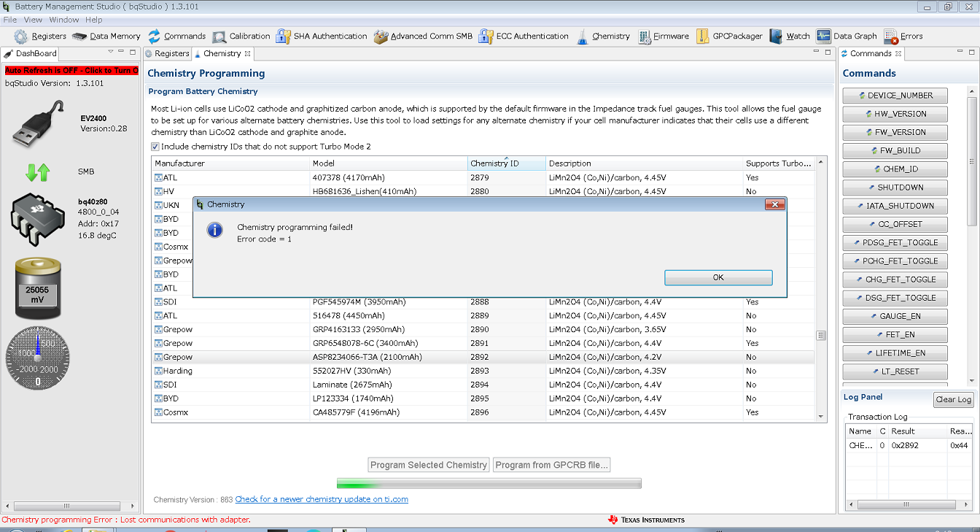Viewport: 980px width, 532px height.
Task: Sort table by Description column
Action: click(644, 163)
